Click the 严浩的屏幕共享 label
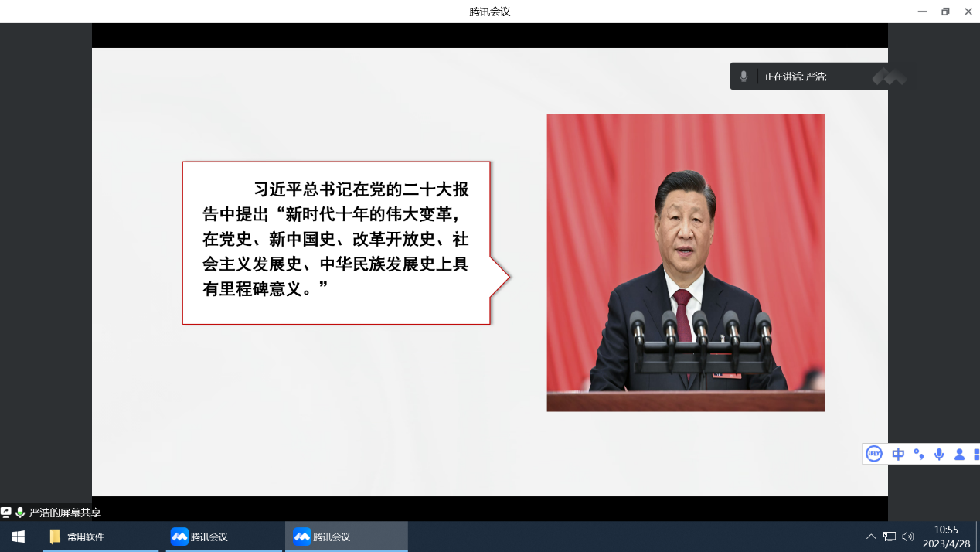 point(65,513)
